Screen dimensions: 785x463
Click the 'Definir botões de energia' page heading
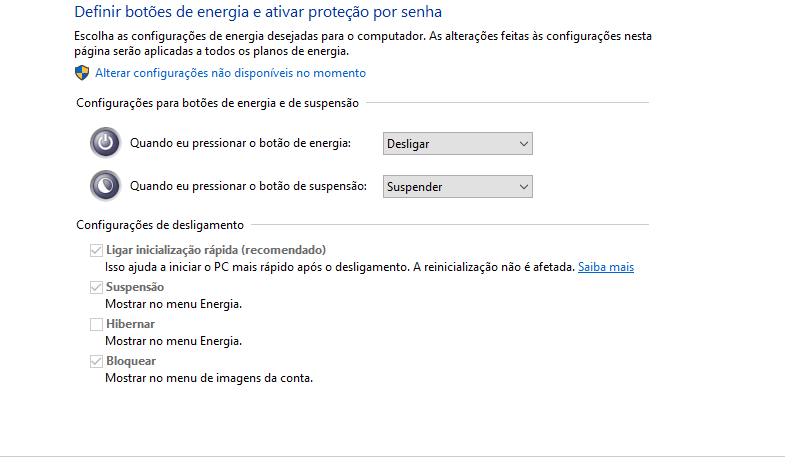258,12
